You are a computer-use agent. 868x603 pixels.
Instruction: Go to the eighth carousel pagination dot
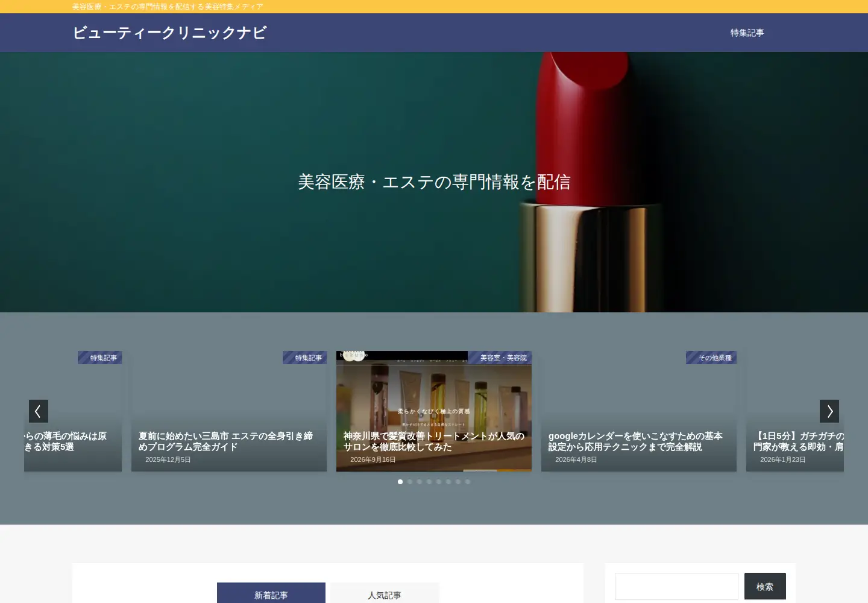pyautogui.click(x=468, y=482)
